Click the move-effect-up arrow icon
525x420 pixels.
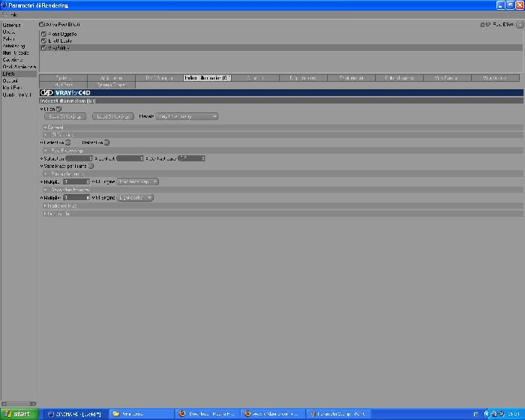pos(482,25)
